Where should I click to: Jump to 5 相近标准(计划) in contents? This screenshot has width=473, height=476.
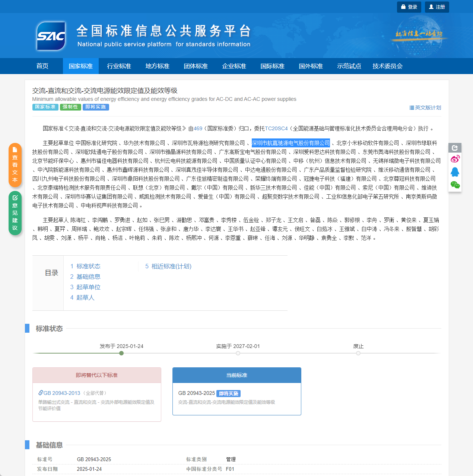[x=168, y=266]
